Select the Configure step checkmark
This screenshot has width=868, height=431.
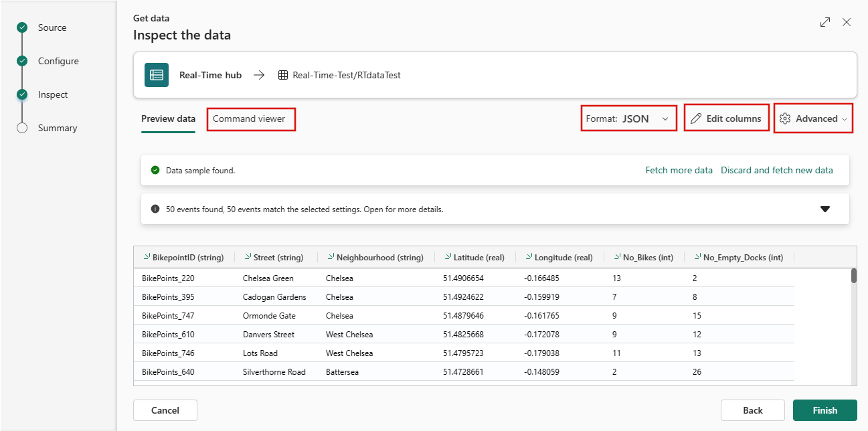click(x=22, y=61)
